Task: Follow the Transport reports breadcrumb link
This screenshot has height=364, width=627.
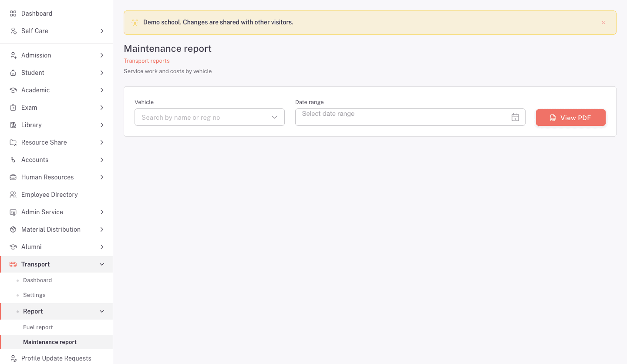Action: tap(147, 61)
